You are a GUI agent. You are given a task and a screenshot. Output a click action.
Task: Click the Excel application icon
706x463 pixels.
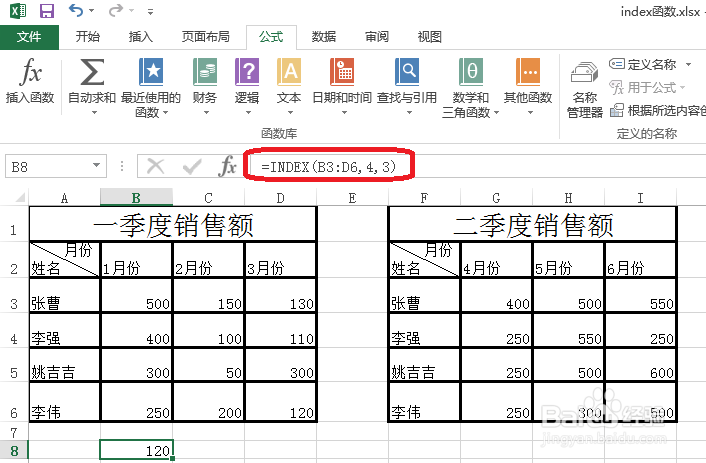coord(18,10)
